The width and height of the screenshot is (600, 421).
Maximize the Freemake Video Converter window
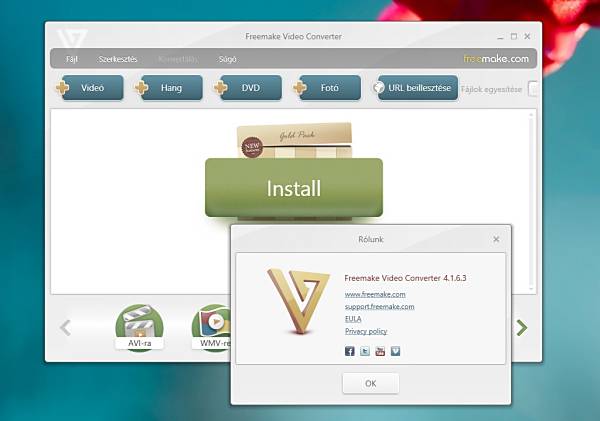[514, 36]
